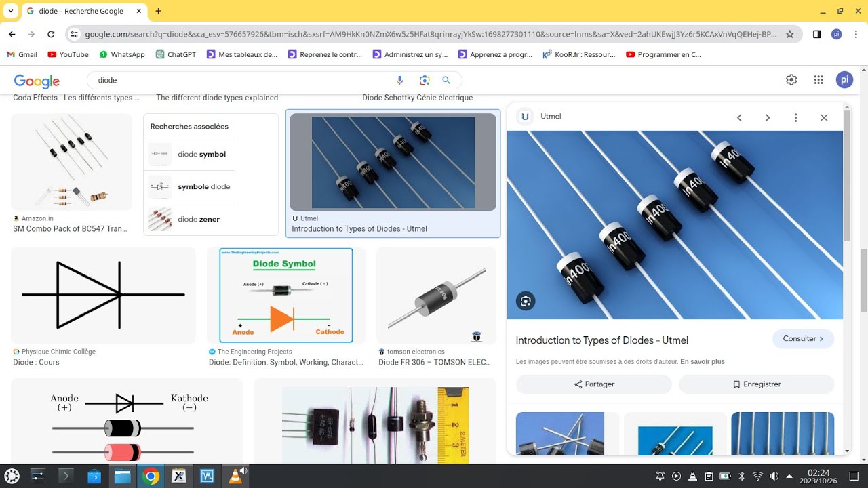Click the address bar URL

pyautogui.click(x=431, y=34)
